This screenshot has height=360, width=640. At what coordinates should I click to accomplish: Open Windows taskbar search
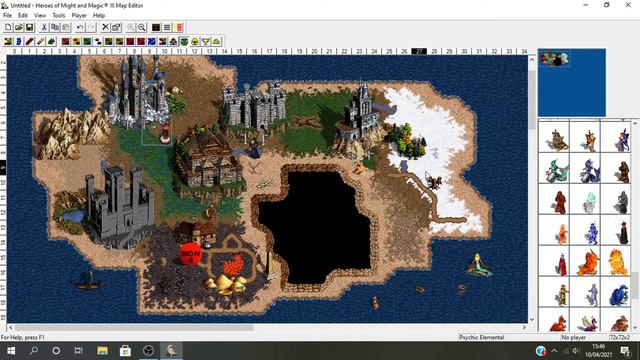click(x=34, y=351)
